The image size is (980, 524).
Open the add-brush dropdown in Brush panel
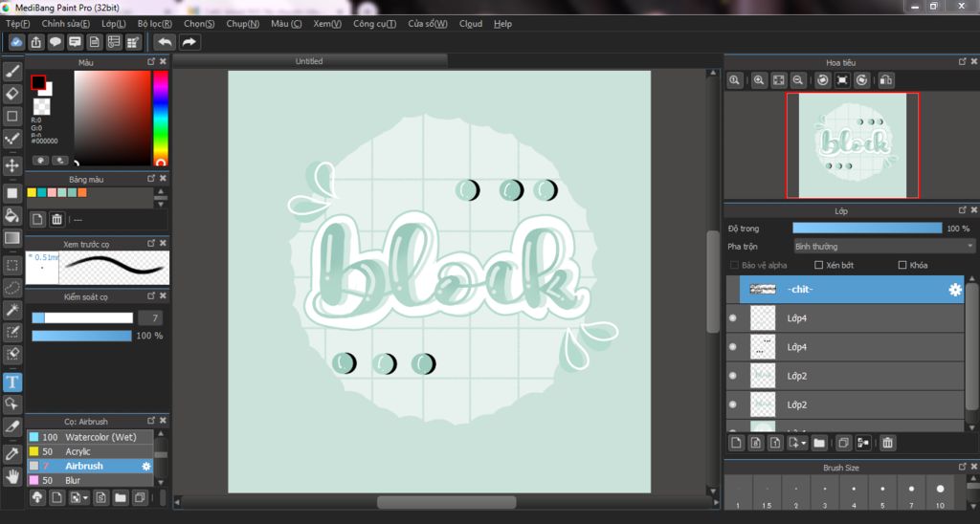pos(79,498)
